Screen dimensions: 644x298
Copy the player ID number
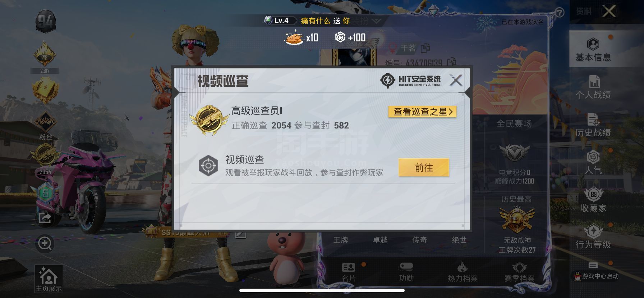click(x=451, y=62)
